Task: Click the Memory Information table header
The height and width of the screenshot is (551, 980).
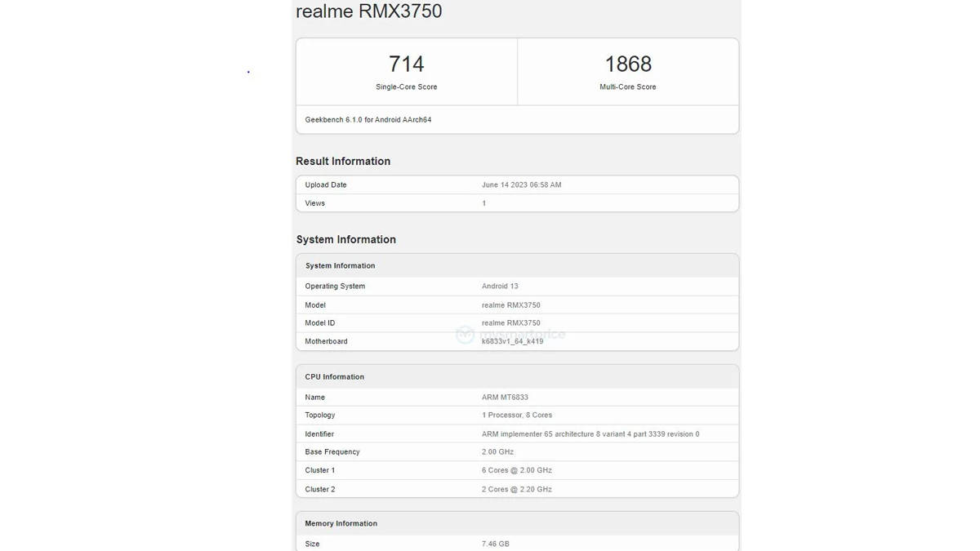Action: coord(341,524)
